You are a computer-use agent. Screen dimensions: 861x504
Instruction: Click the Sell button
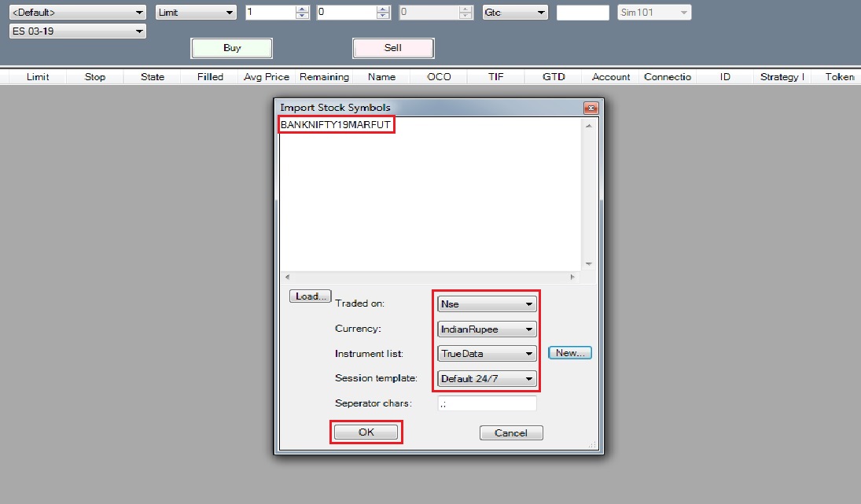tap(393, 48)
